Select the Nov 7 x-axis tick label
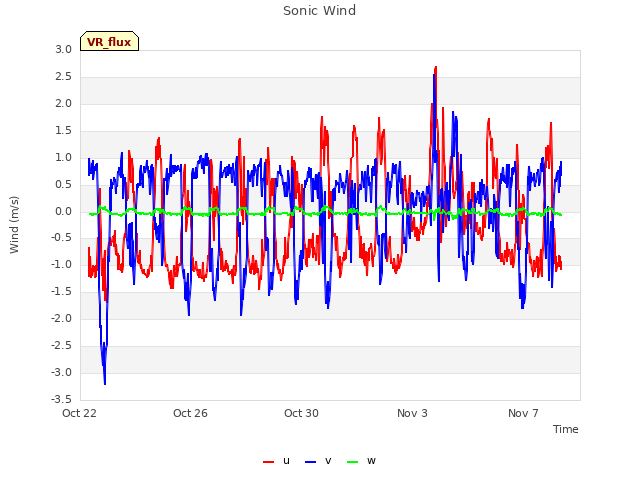640x480 pixels. pos(523,413)
